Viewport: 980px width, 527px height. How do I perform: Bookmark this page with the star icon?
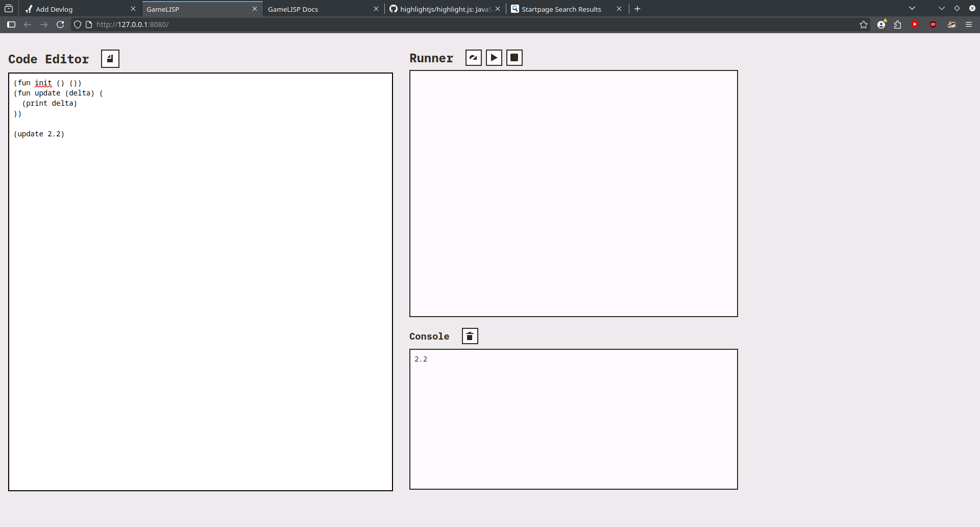coord(863,25)
